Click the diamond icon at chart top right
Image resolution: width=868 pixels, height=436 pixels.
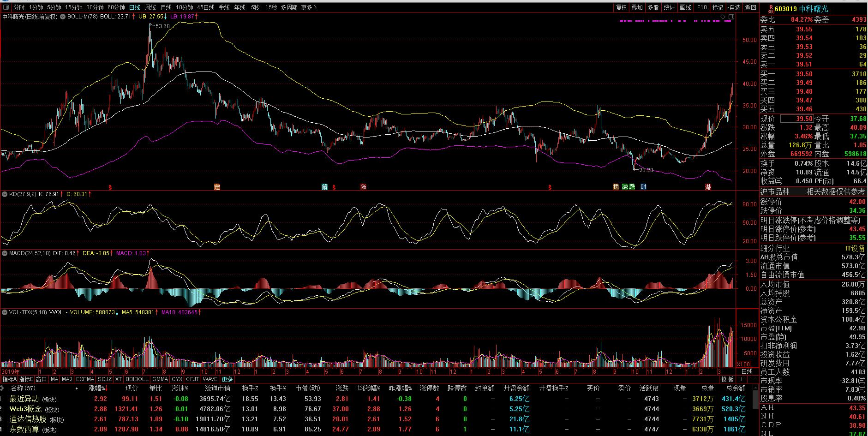[723, 17]
